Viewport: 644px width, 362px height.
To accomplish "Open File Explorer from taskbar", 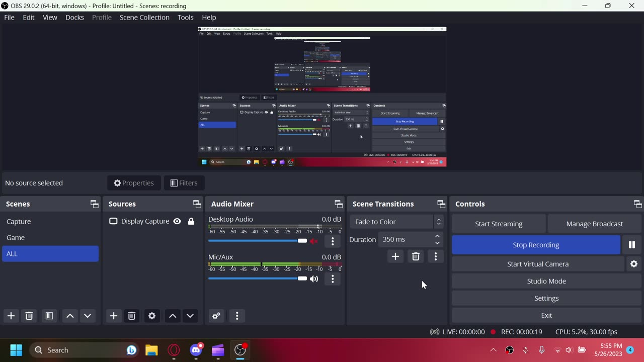I will pos(151,350).
